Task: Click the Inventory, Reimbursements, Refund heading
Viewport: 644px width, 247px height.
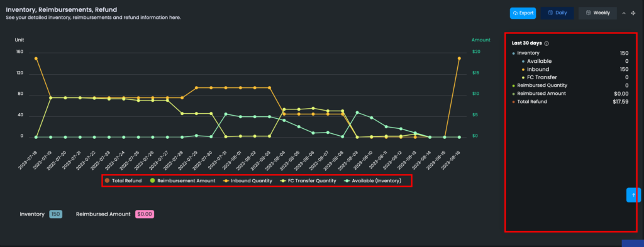Action: (62, 9)
